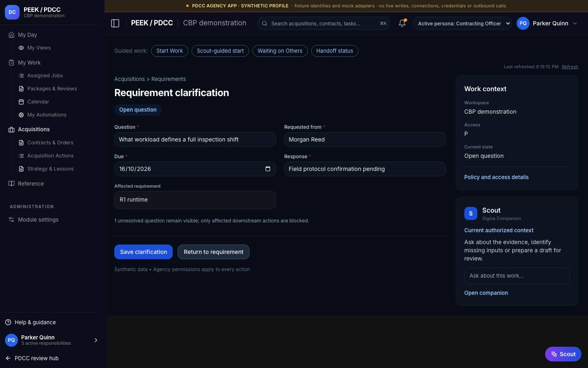Click the Question input field
Screen dimensions: 588x368
195,139
